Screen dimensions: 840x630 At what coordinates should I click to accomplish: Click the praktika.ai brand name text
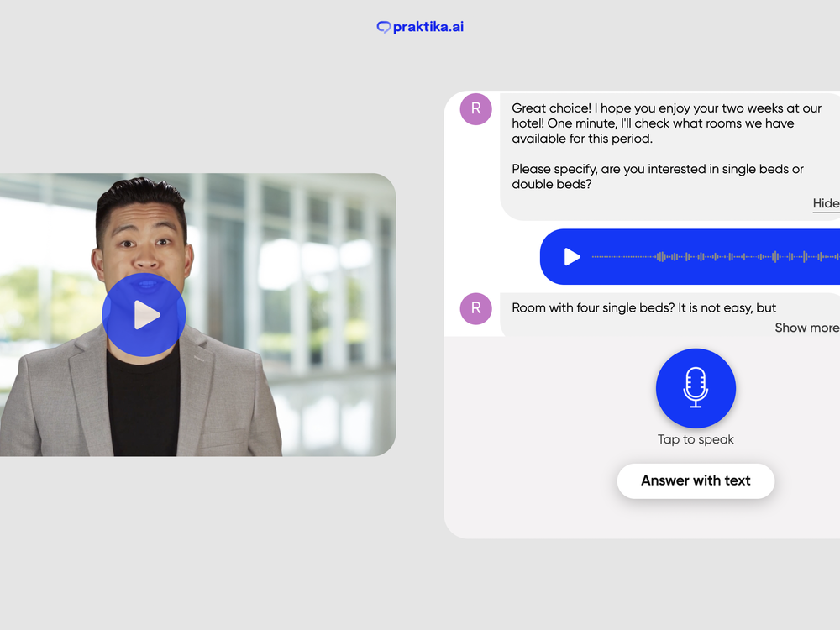pos(428,27)
